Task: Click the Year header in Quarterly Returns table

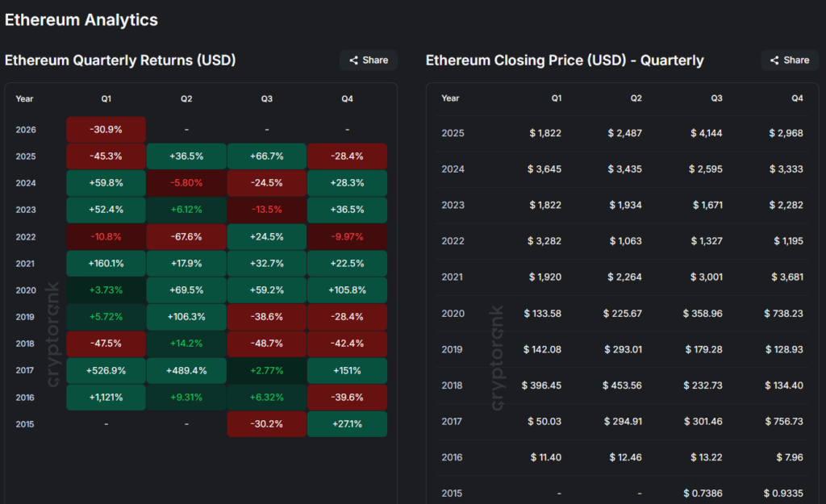Action: pyautogui.click(x=24, y=98)
